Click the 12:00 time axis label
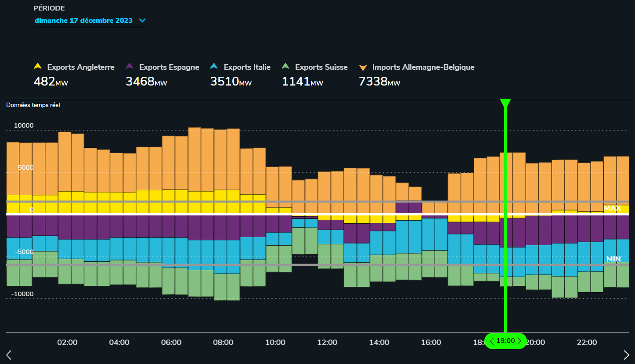The height and width of the screenshot is (364, 635). point(327,342)
